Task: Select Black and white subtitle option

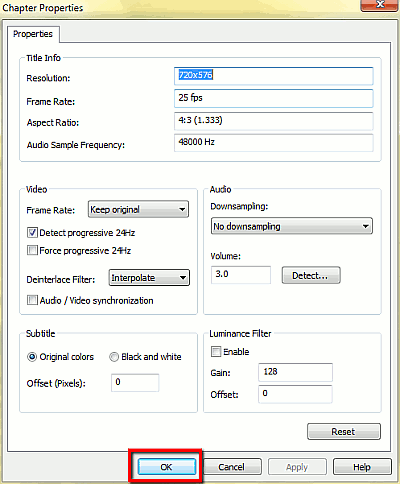Action: tap(114, 357)
